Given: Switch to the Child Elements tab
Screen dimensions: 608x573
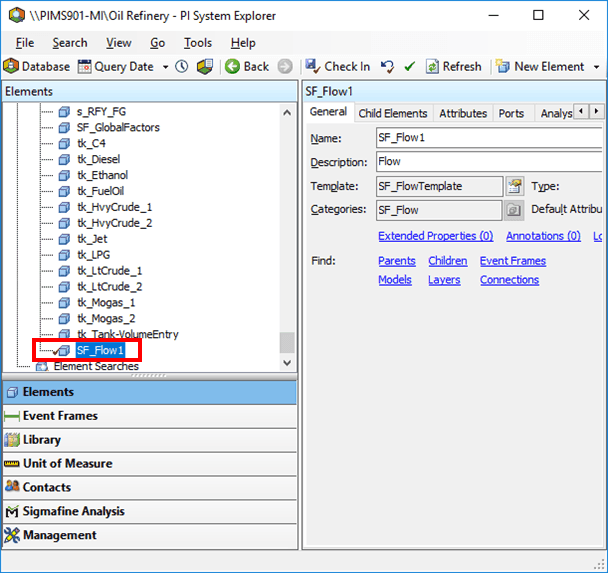Looking at the screenshot, I should [392, 113].
